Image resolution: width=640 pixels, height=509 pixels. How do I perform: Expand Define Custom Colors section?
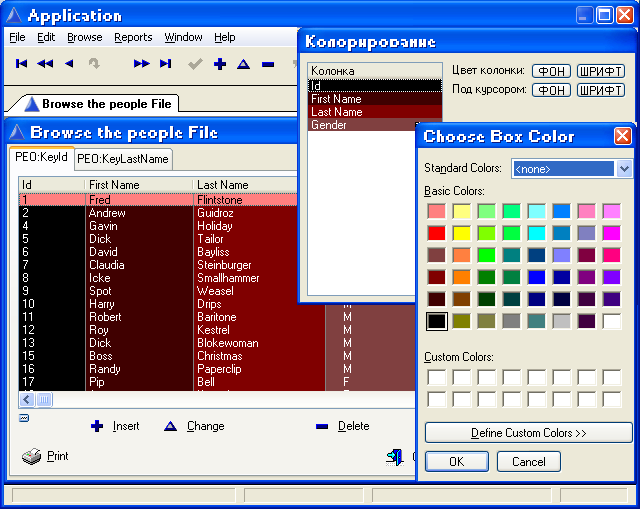click(528, 433)
